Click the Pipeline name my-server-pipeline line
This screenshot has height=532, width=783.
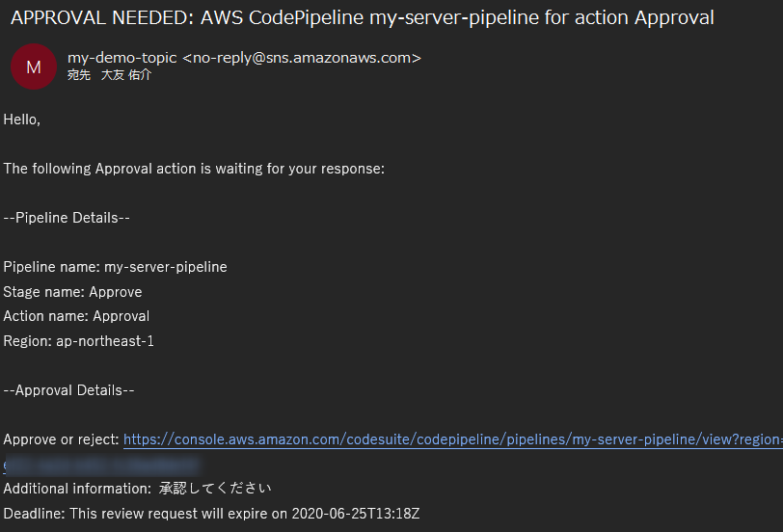tap(115, 267)
